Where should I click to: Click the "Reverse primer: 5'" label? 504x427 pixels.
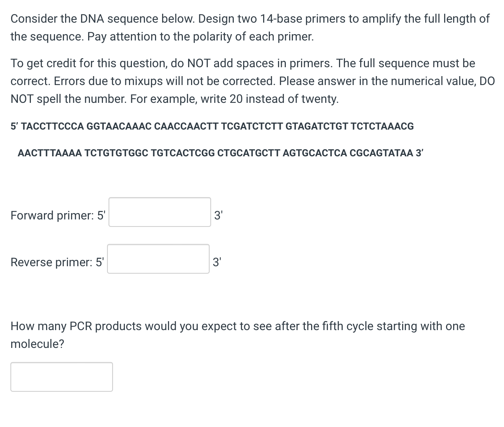57,262
